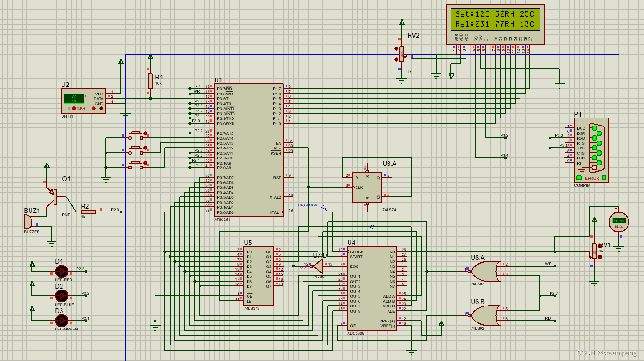This screenshot has width=644, height=361.
Task: Select the COMPIM serial port P1
Action: point(591,150)
